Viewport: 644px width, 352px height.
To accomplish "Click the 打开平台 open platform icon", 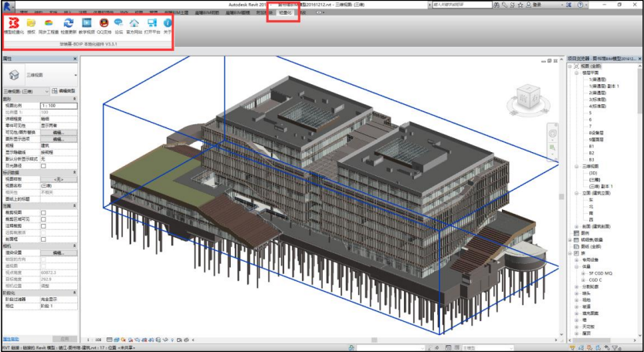I will click(x=152, y=23).
